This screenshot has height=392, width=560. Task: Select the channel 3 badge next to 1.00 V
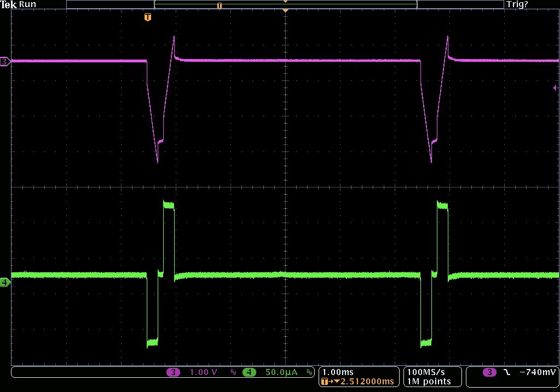coord(173,372)
